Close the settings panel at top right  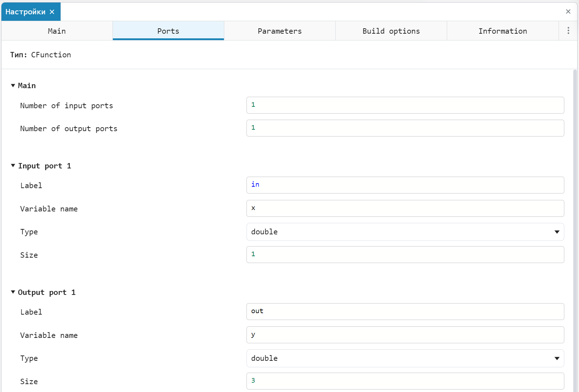click(568, 11)
